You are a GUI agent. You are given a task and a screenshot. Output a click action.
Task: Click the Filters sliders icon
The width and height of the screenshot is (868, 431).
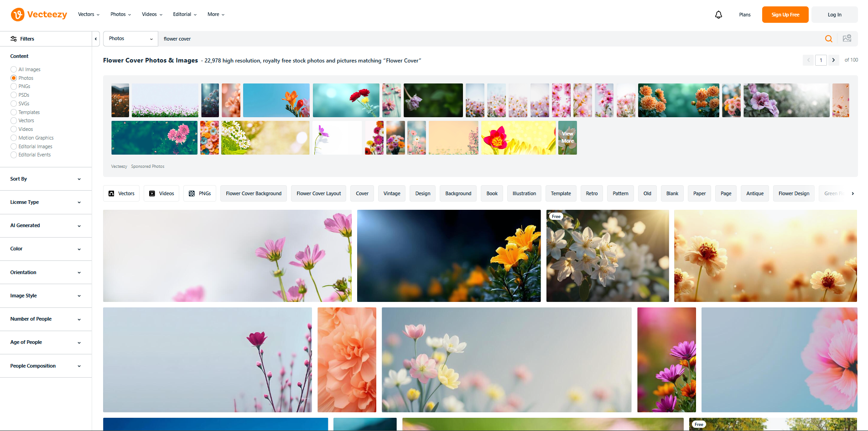pyautogui.click(x=14, y=39)
